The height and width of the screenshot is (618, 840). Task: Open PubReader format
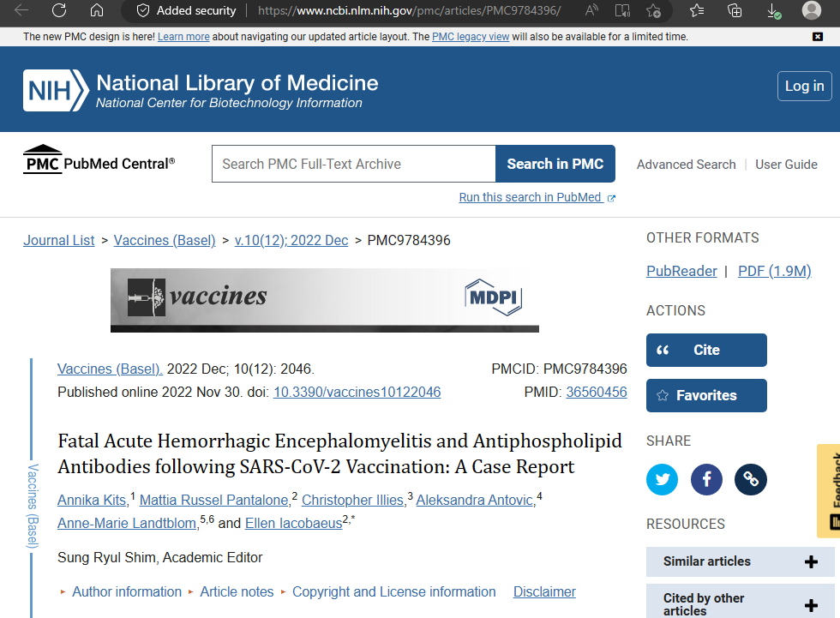pos(681,271)
